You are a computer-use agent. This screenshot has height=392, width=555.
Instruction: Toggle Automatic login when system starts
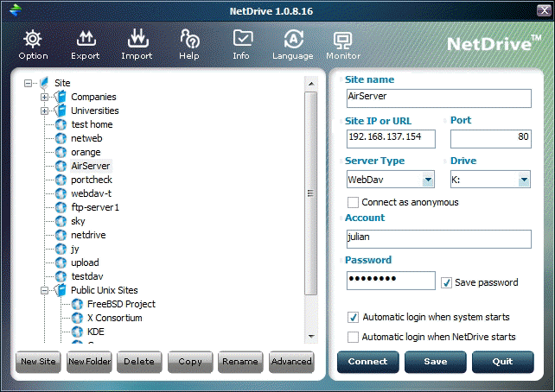(353, 317)
